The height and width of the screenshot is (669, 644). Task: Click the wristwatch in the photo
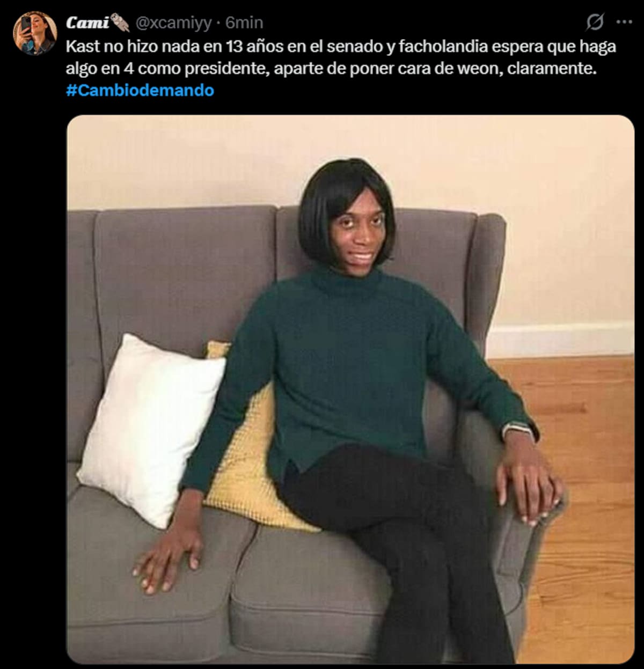519,431
